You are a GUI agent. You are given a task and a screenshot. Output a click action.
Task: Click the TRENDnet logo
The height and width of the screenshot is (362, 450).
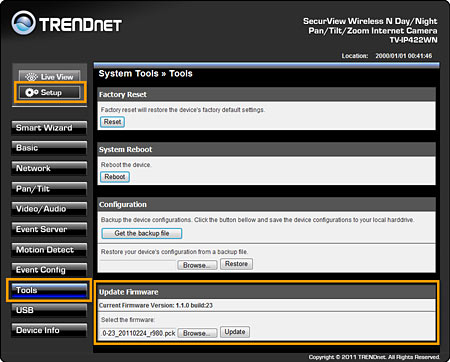(67, 23)
